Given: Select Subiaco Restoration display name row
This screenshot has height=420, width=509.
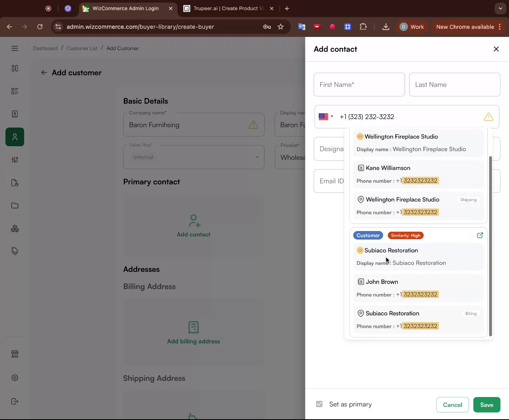Looking at the screenshot, I should coord(418,257).
